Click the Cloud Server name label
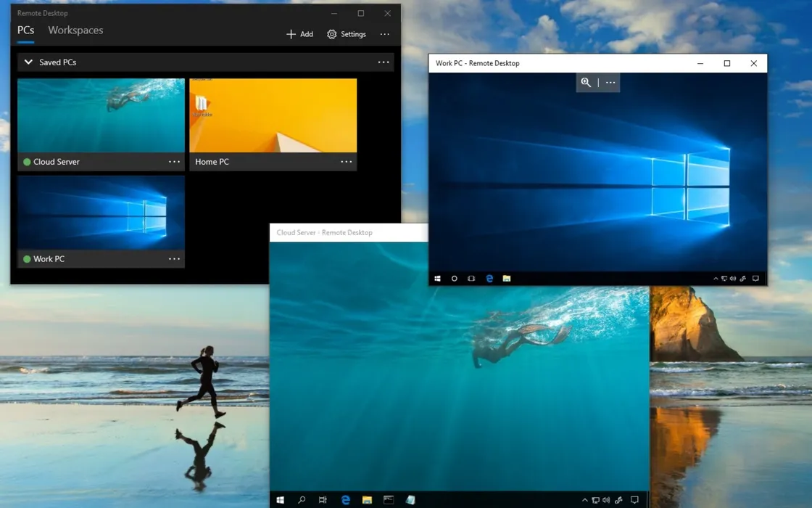 coord(57,162)
